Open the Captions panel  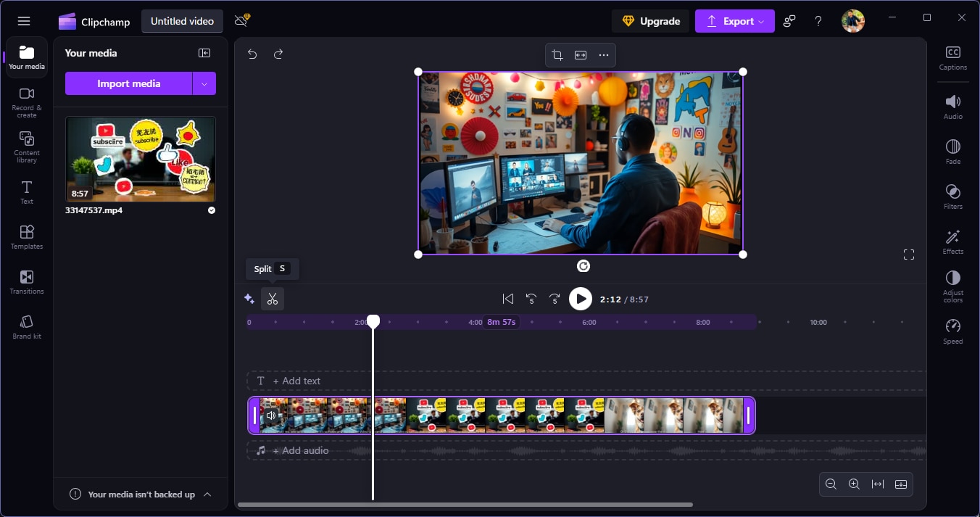[x=953, y=58]
